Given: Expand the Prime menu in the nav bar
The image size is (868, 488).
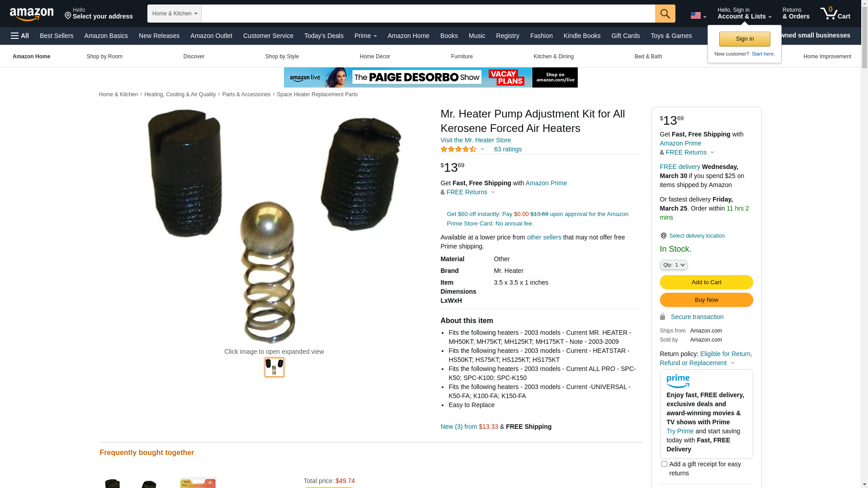Looking at the screenshot, I should coord(365,36).
